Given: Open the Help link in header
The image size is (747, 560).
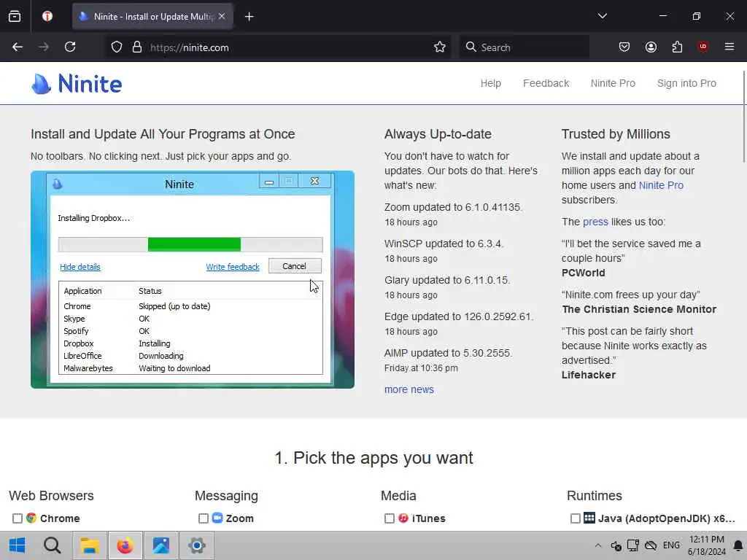Looking at the screenshot, I should [490, 83].
